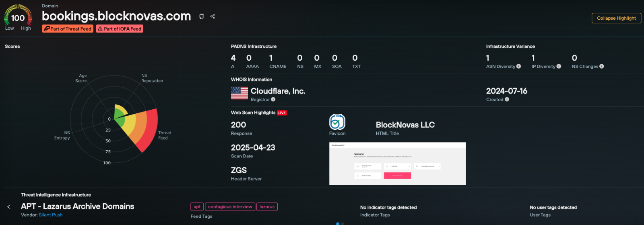Click the APT - Lazarus Archive Domains title
This screenshot has height=225, width=644.
[x=78, y=207]
